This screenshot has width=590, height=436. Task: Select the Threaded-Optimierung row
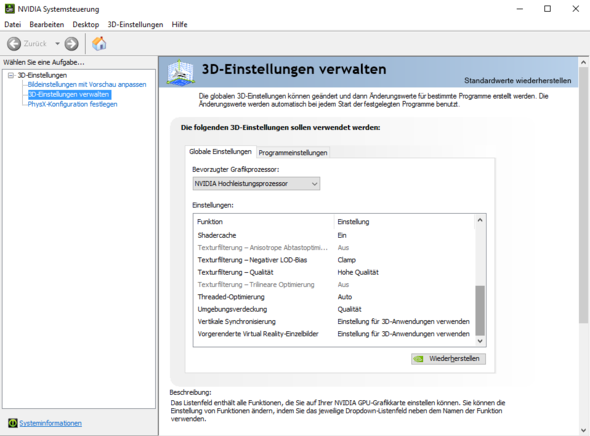click(334, 297)
